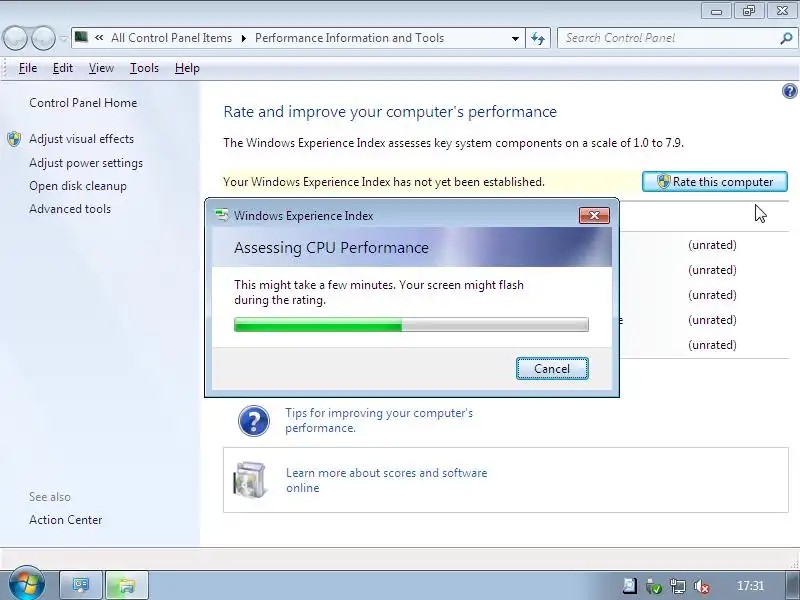The width and height of the screenshot is (800, 600).
Task: Open Tips for improving your computer's performance
Action: click(x=379, y=420)
